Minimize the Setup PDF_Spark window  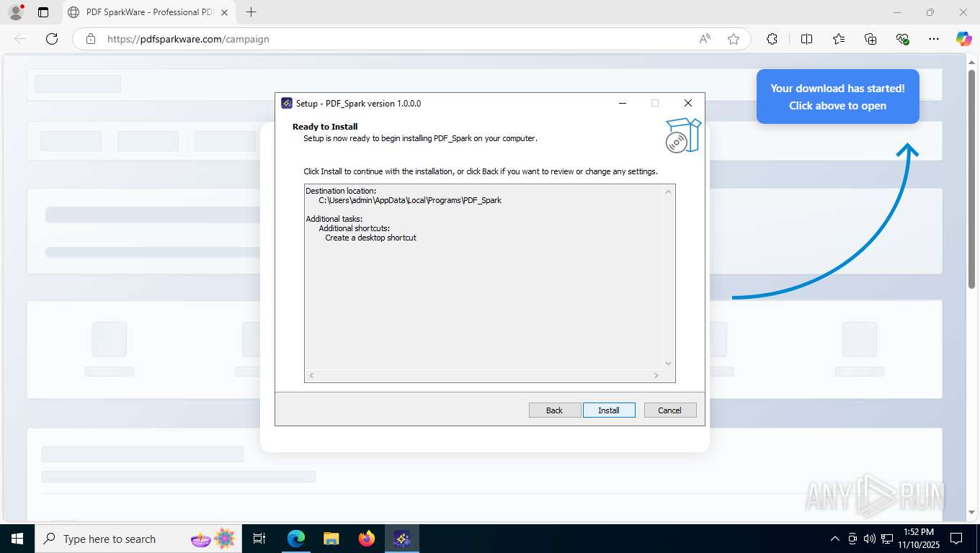point(623,103)
